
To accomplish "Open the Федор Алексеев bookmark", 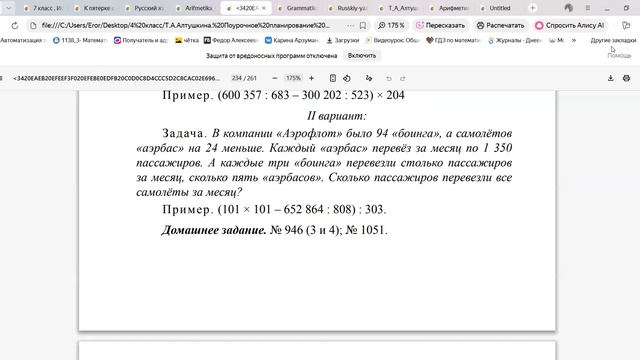I will [231, 40].
